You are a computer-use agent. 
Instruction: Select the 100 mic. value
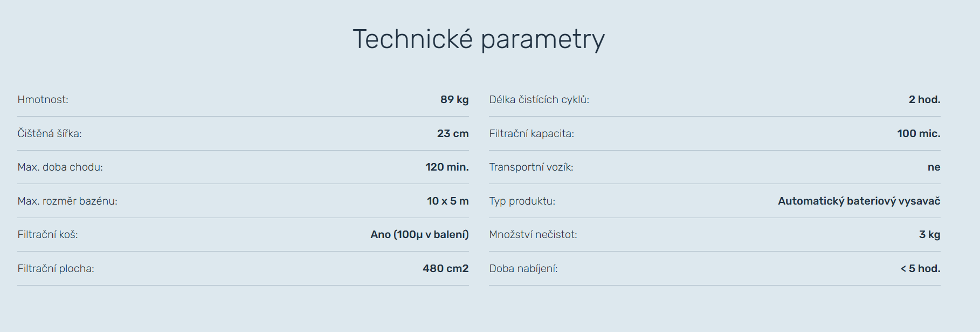pyautogui.click(x=918, y=133)
